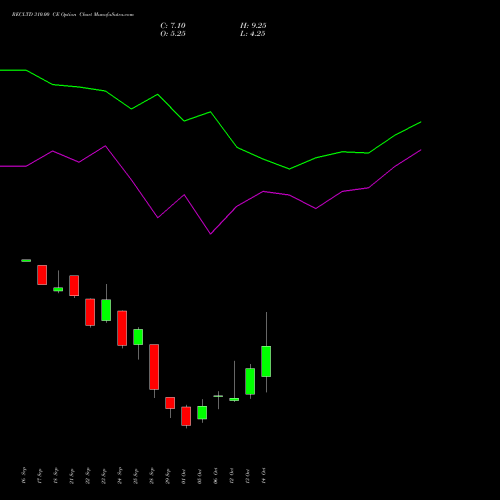Select the '24 Sep' date label
Image resolution: width=500 pixels, height=500 pixels.
click(120, 475)
